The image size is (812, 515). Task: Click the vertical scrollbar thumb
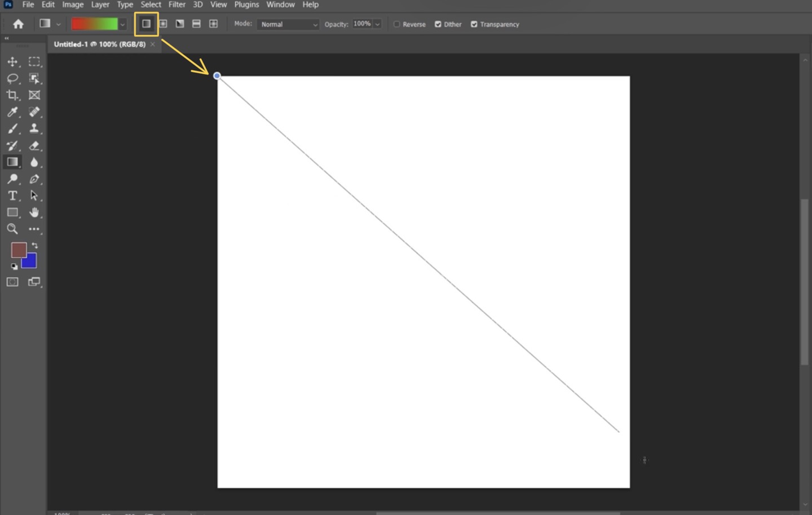pyautogui.click(x=805, y=282)
